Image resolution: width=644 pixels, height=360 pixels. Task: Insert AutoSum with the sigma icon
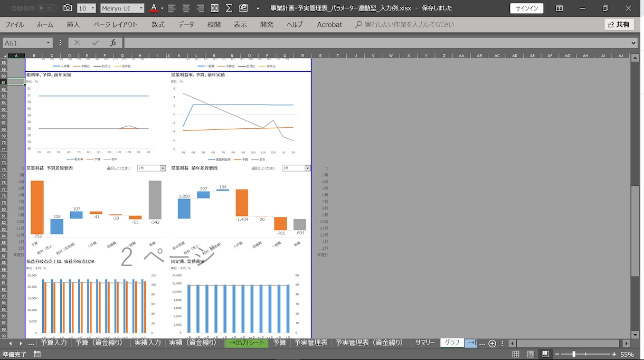pyautogui.click(x=229, y=8)
